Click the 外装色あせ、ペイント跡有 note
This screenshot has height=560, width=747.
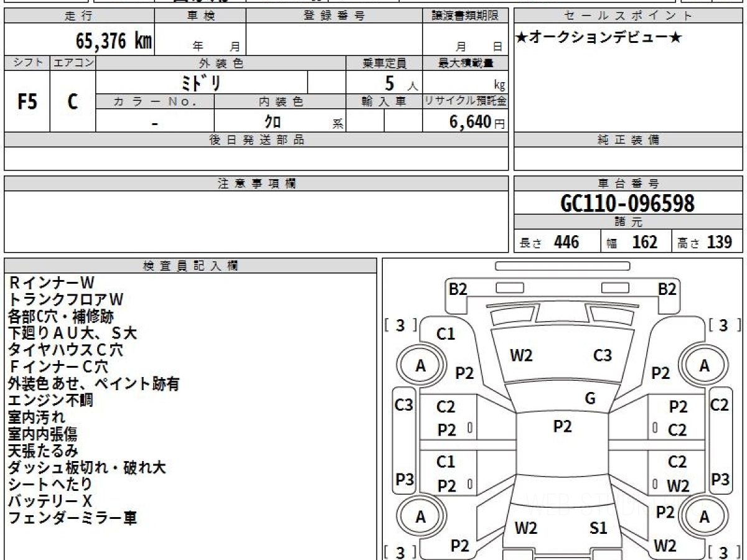pyautogui.click(x=94, y=384)
